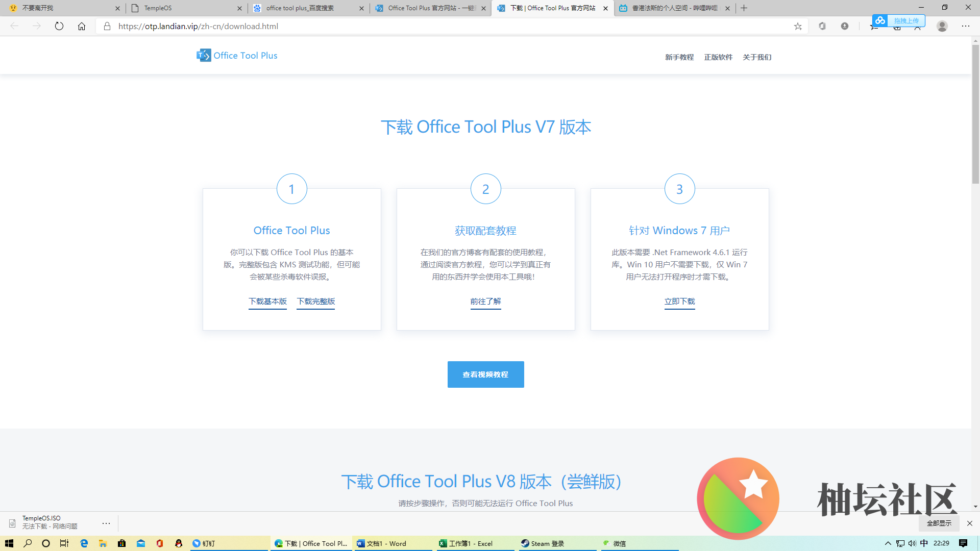Click 全部显示 in the downloads bar
Screen dimensions: 980x551
tap(939, 523)
